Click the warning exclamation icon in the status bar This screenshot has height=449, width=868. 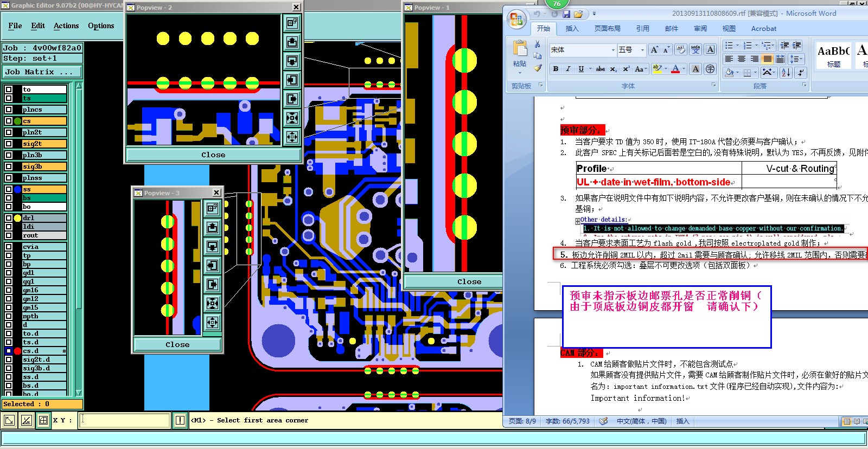pos(181,420)
